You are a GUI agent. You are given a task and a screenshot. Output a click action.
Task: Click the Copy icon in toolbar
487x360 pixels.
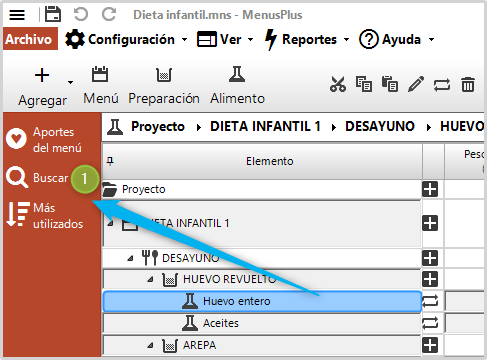tap(364, 84)
